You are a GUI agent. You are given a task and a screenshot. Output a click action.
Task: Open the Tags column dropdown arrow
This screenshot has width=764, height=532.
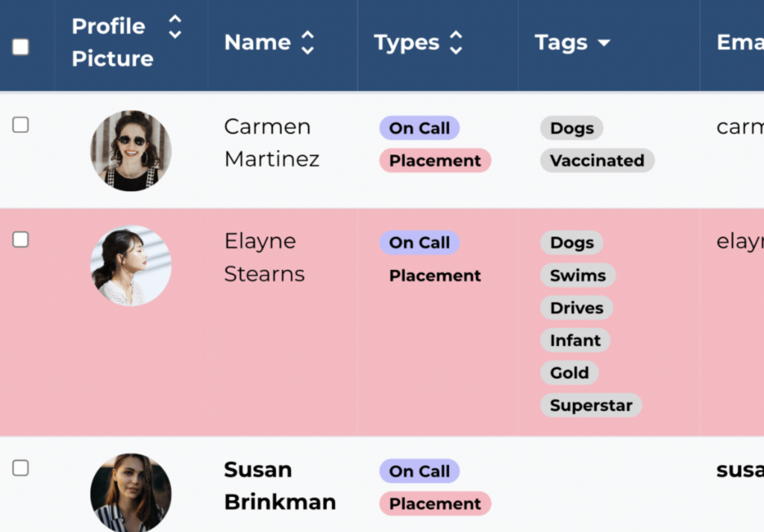[x=604, y=43]
